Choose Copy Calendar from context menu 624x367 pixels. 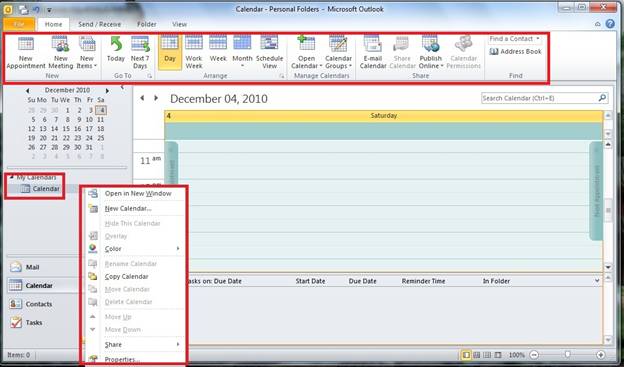coord(136,276)
